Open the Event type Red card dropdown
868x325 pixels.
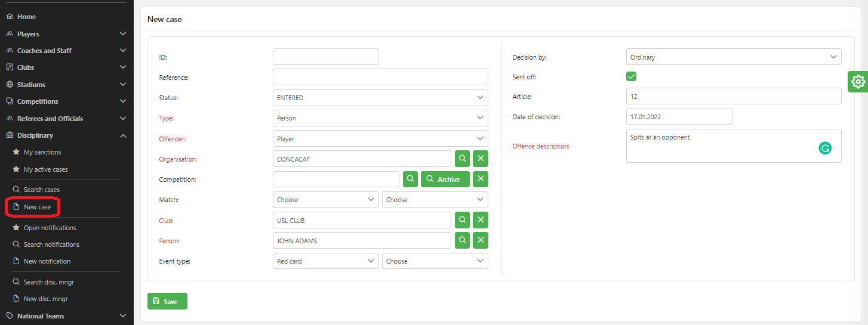tap(325, 261)
